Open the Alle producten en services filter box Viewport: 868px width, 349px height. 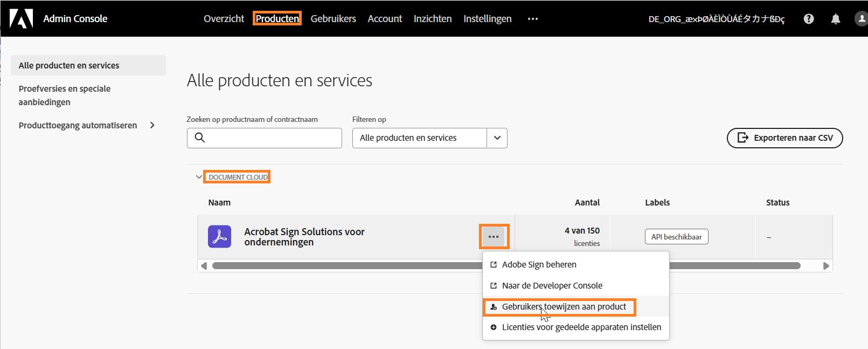tap(429, 138)
